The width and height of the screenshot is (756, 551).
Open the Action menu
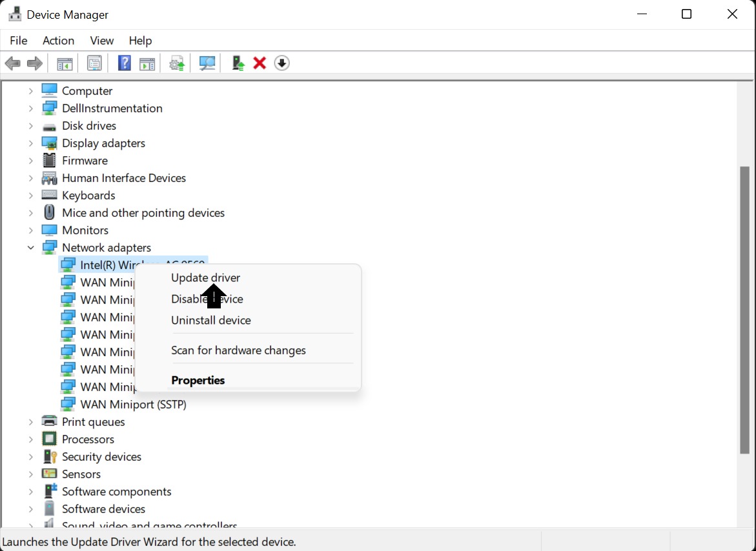[58, 41]
